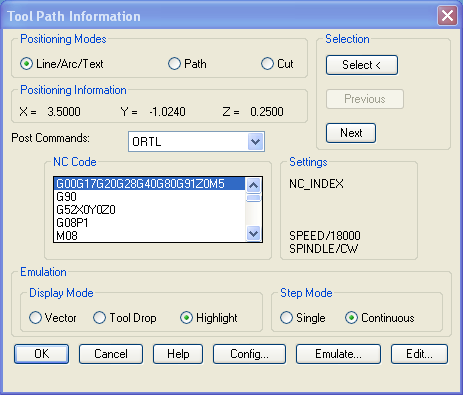
Task: Close the Tool Path Information dialog
Action: tap(447, 16)
